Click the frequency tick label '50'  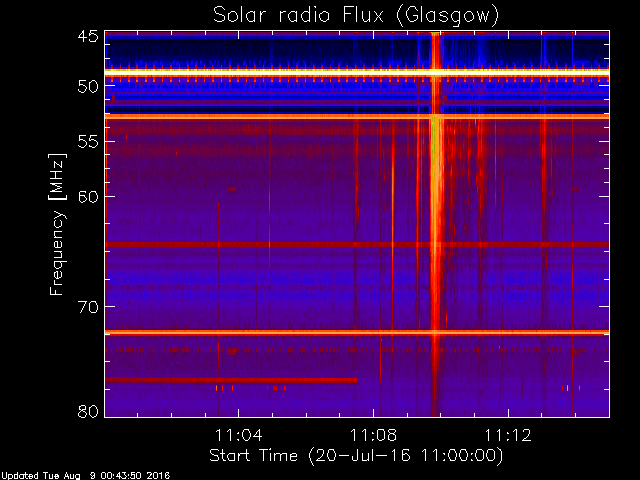88,86
